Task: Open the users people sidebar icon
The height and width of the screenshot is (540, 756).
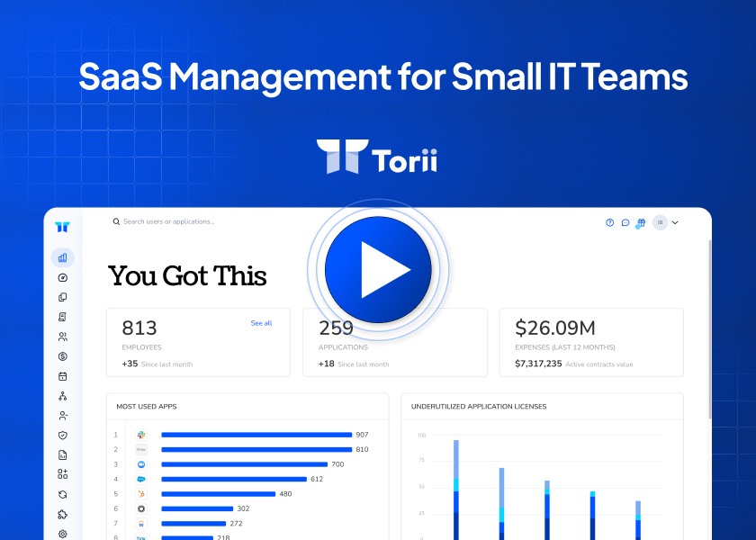Action: [63, 337]
